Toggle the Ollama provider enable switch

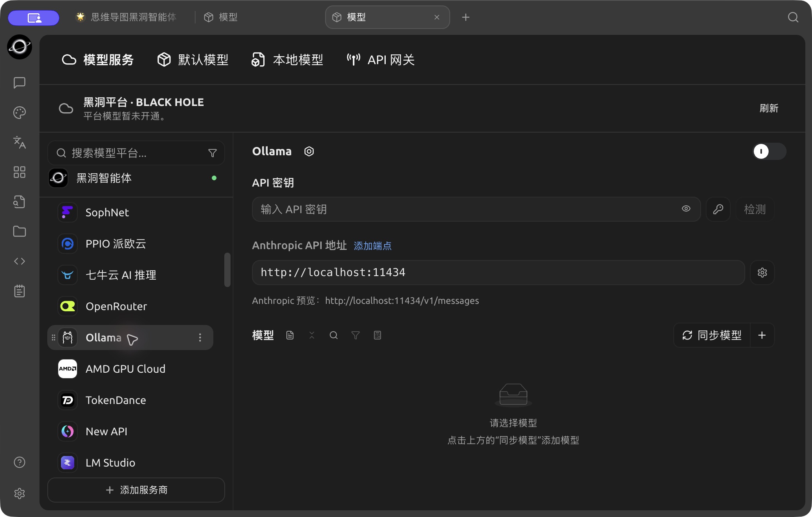pyautogui.click(x=769, y=151)
